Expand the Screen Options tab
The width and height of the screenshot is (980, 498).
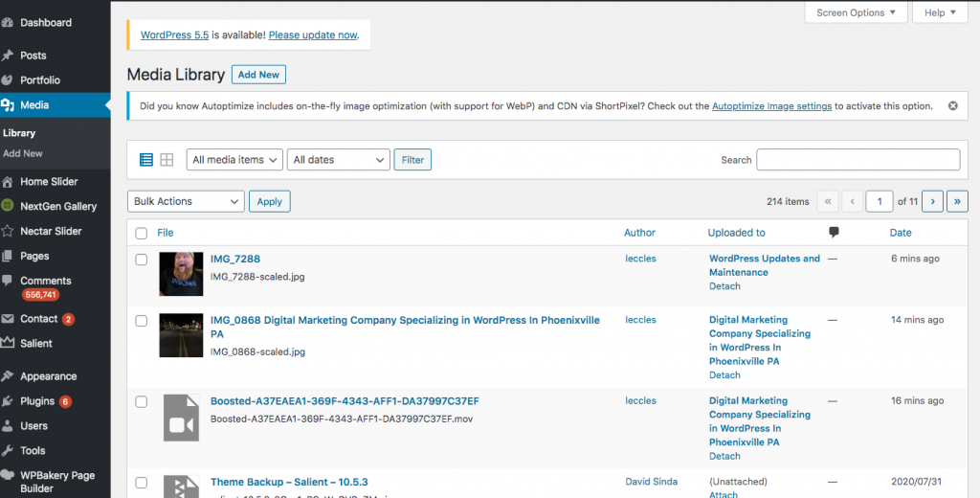click(x=856, y=12)
